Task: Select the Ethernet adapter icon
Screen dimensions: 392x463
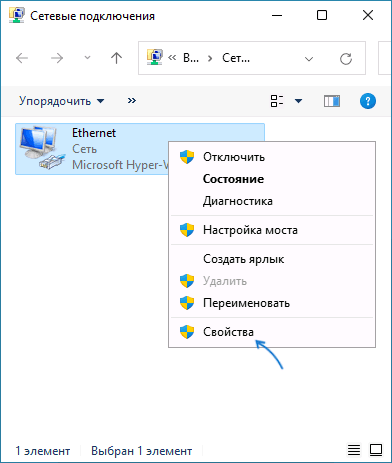Action: coord(42,148)
